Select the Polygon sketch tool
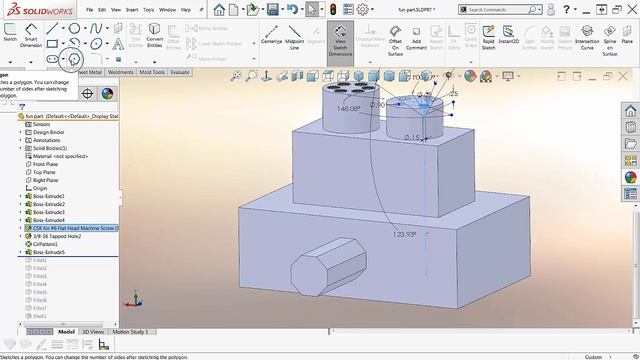640x360 pixels. point(74,59)
